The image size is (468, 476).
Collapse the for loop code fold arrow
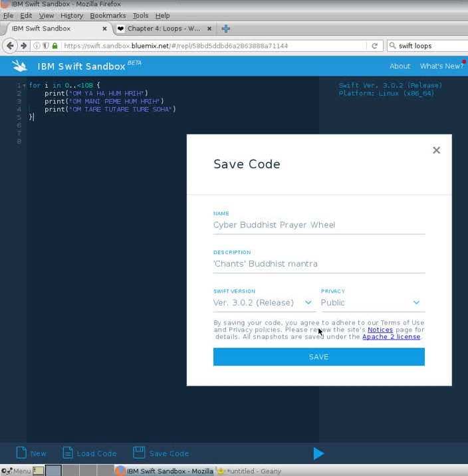[x=25, y=86]
